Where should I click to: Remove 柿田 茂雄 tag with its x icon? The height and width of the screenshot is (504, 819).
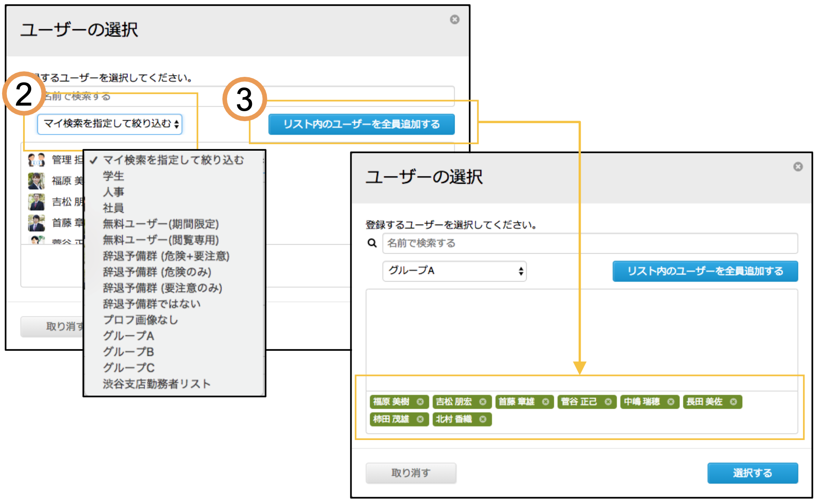pos(420,419)
